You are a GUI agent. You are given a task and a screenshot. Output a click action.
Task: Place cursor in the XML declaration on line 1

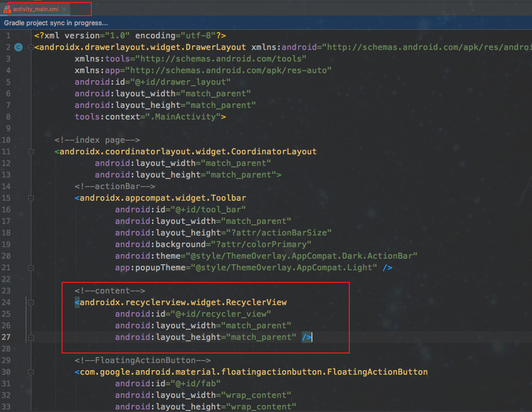(x=130, y=36)
